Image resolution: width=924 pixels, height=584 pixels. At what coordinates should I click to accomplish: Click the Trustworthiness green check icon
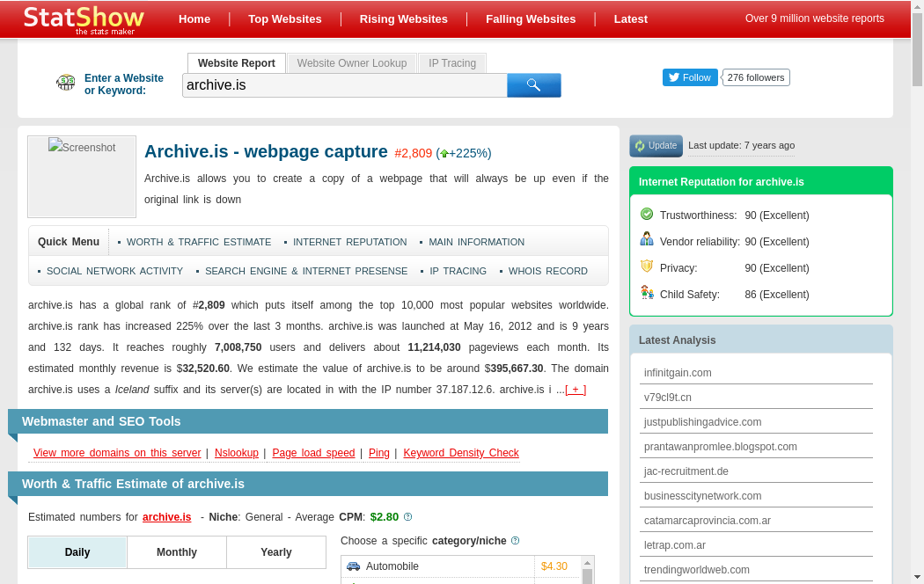(x=647, y=214)
